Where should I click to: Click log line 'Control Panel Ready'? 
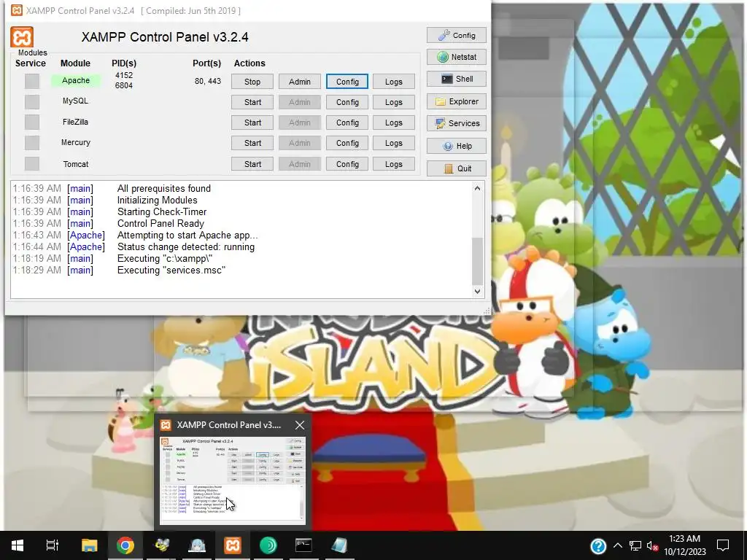point(160,223)
